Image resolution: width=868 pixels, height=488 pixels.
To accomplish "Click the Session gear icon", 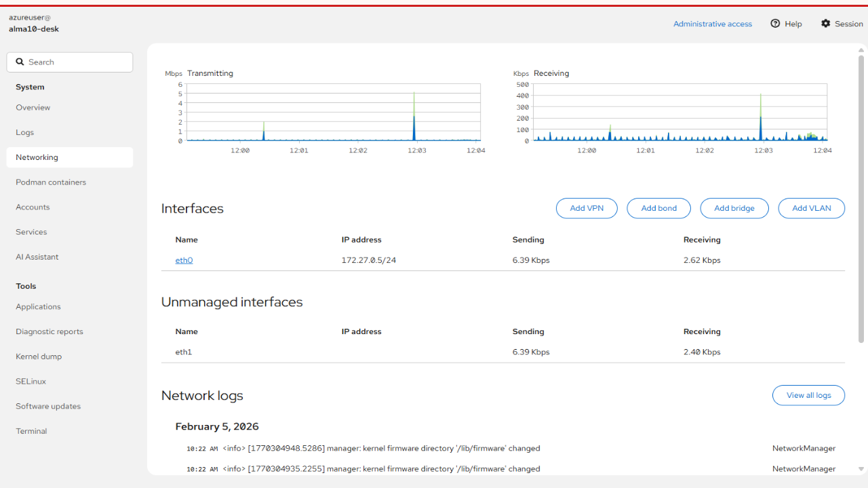I will click(x=825, y=23).
